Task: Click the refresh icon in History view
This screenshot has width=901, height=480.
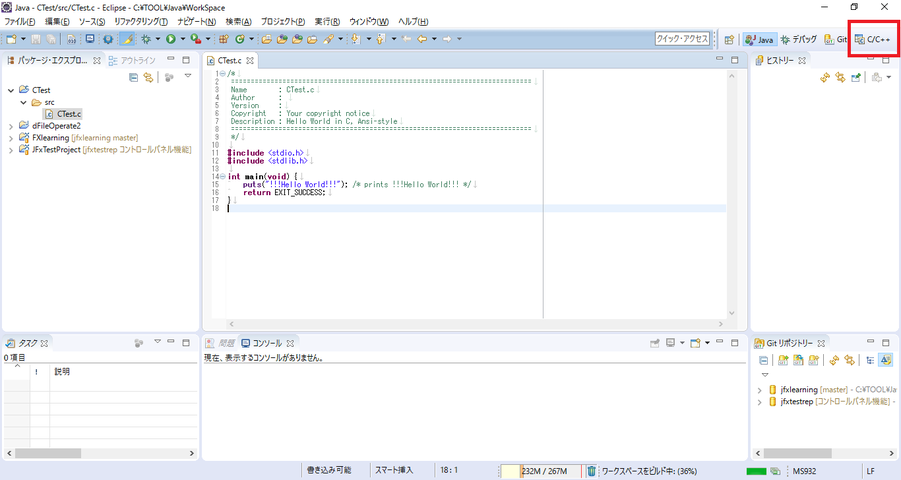Action: [x=825, y=77]
